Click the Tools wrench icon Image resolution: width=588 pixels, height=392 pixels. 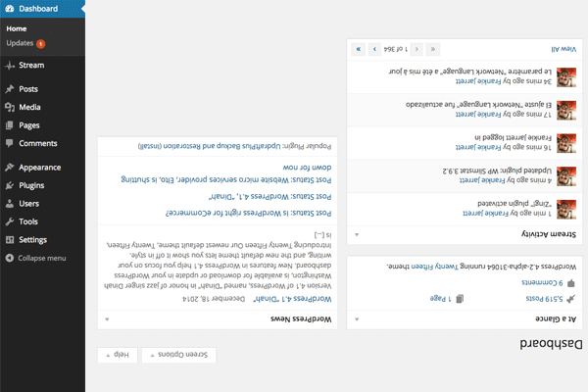click(10, 221)
